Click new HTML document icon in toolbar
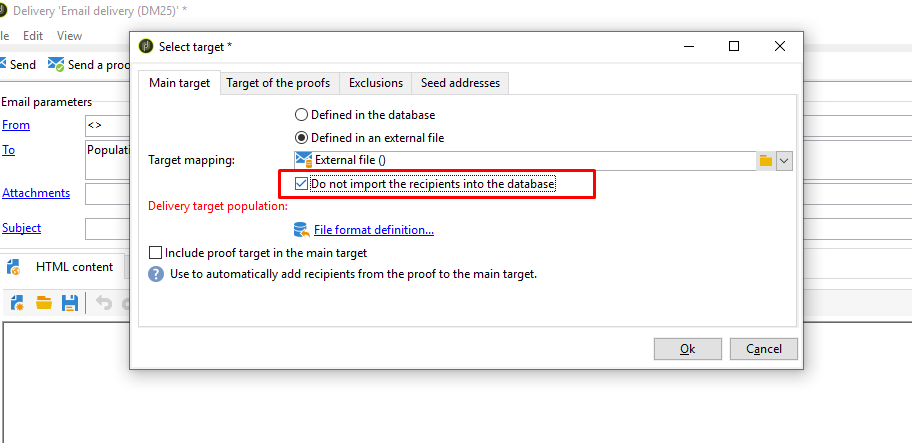Image resolution: width=912 pixels, height=443 pixels. point(17,302)
